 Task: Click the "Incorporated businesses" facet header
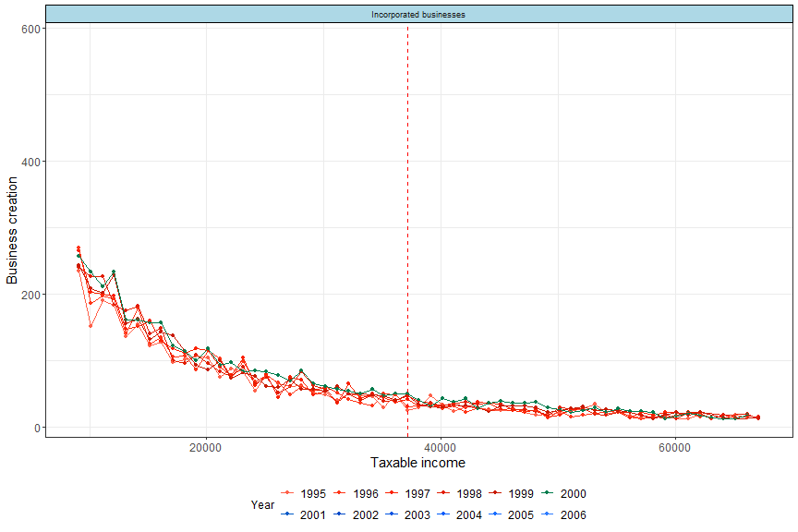418,15
